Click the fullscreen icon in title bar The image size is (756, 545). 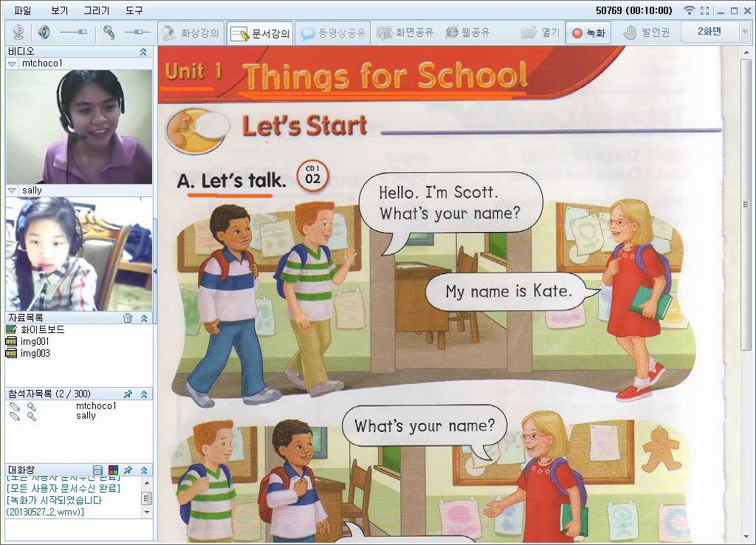click(705, 10)
